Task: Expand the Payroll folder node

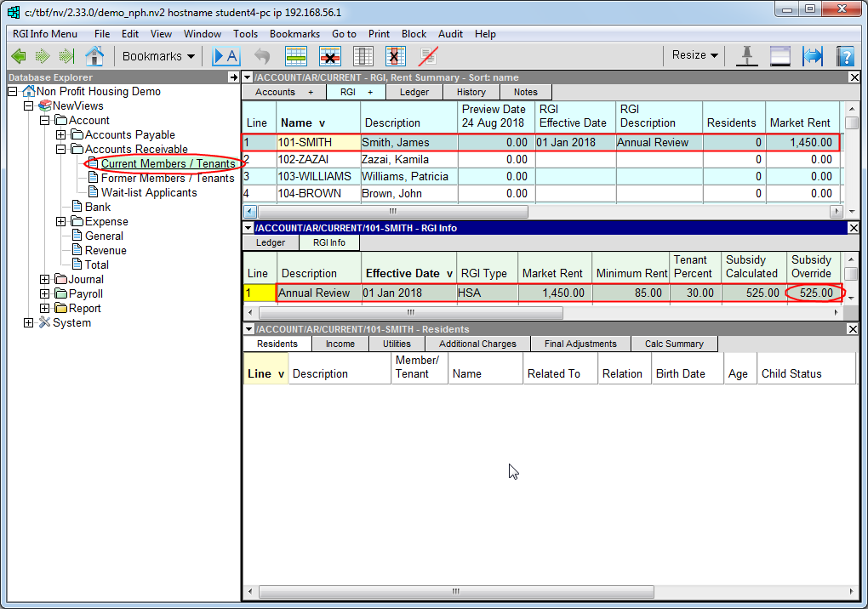Action: pos(44,294)
